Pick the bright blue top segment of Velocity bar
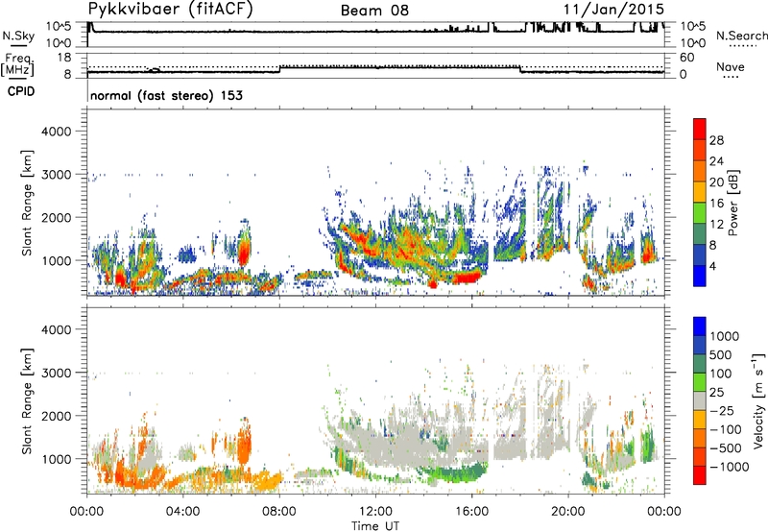This screenshot has width=768, height=532. pos(700,326)
